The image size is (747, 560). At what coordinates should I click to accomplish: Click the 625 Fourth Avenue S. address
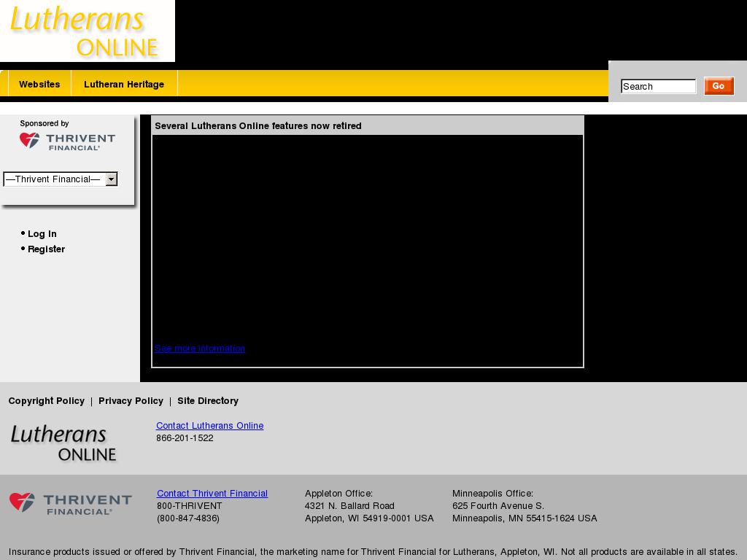(498, 506)
